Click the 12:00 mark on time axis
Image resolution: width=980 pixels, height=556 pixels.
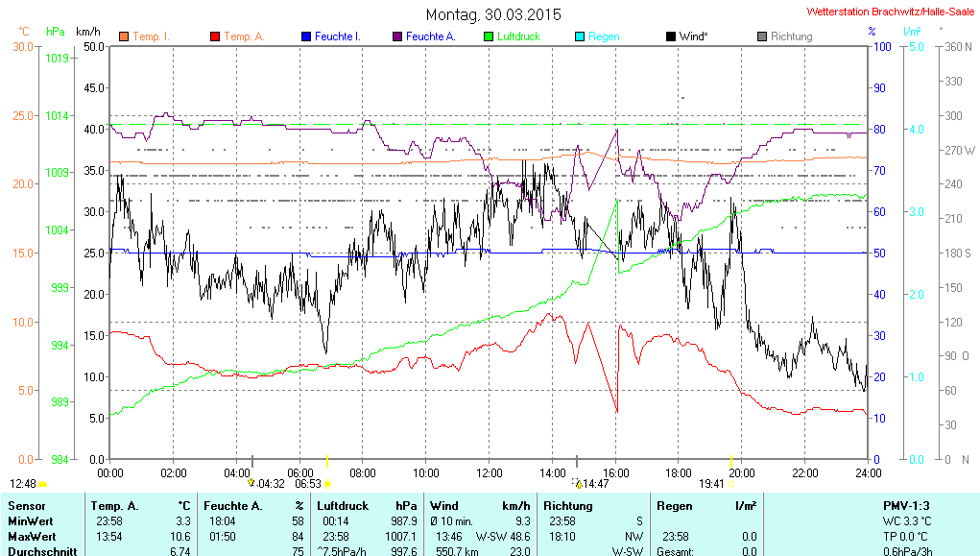[489, 472]
